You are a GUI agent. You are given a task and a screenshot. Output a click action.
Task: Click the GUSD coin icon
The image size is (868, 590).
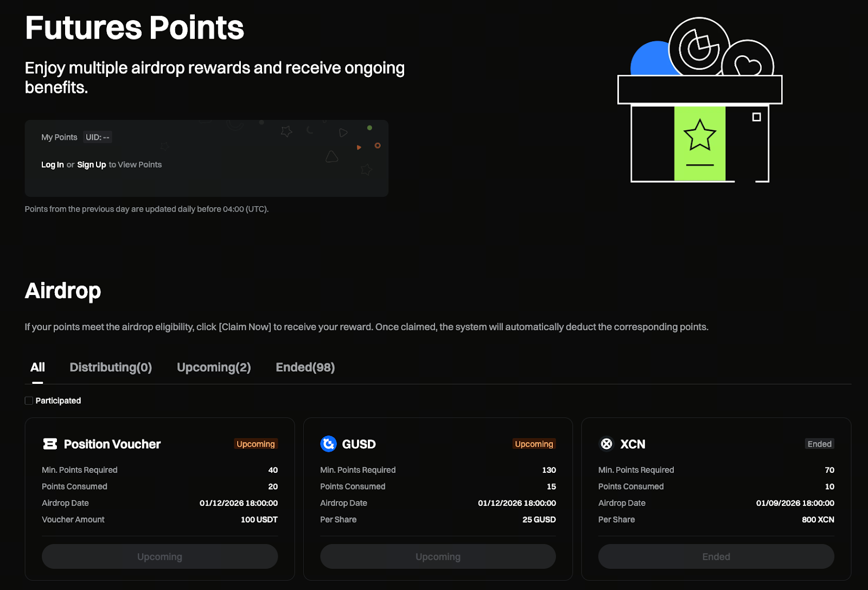click(328, 444)
